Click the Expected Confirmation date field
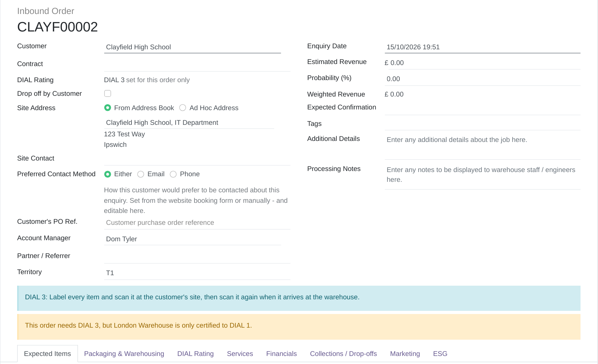Image resolution: width=598 pixels, height=364 pixels. pos(482,108)
